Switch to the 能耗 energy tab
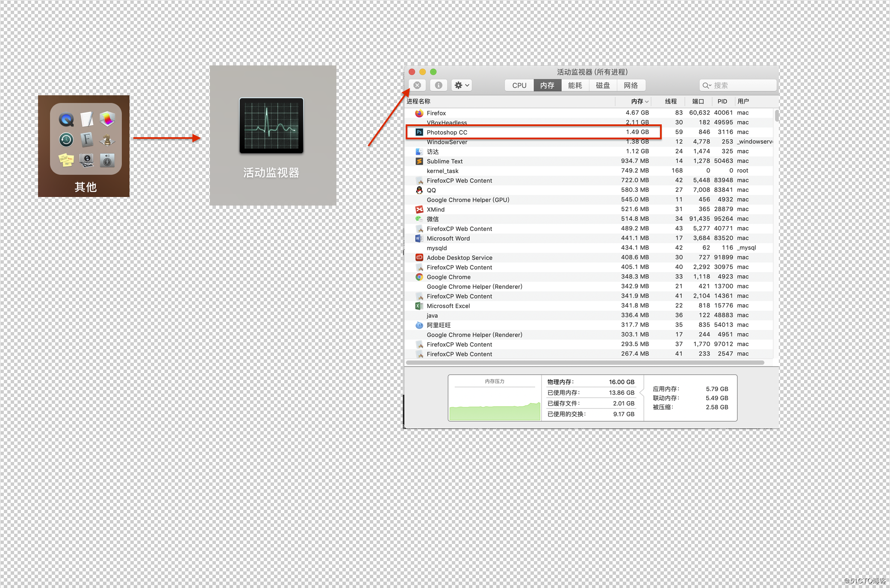Image resolution: width=890 pixels, height=588 pixels. 575,85
